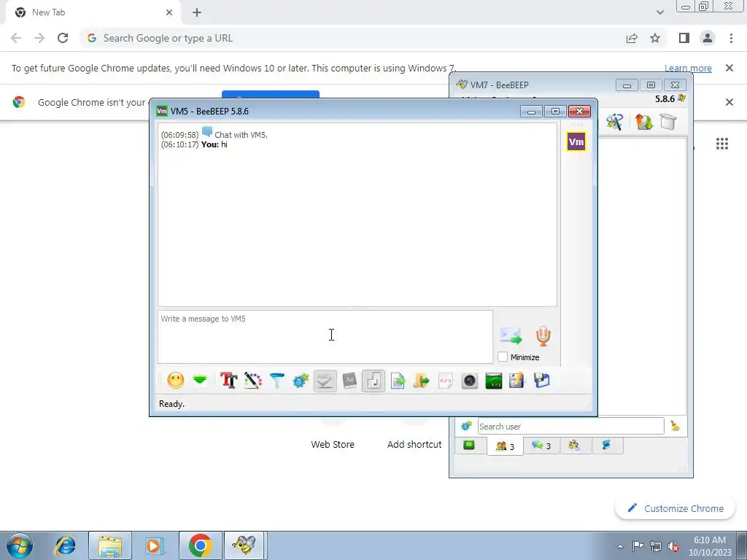
Task: Click the broom clear icon in VM7 window
Action: click(675, 426)
